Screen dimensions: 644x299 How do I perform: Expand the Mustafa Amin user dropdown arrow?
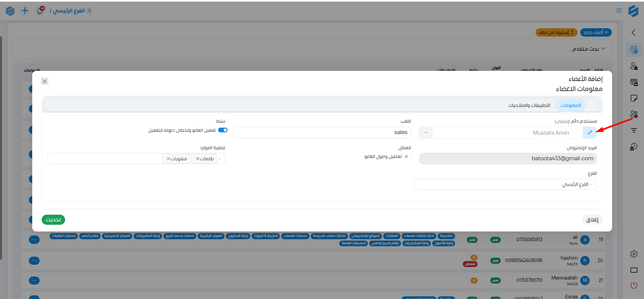(426, 133)
